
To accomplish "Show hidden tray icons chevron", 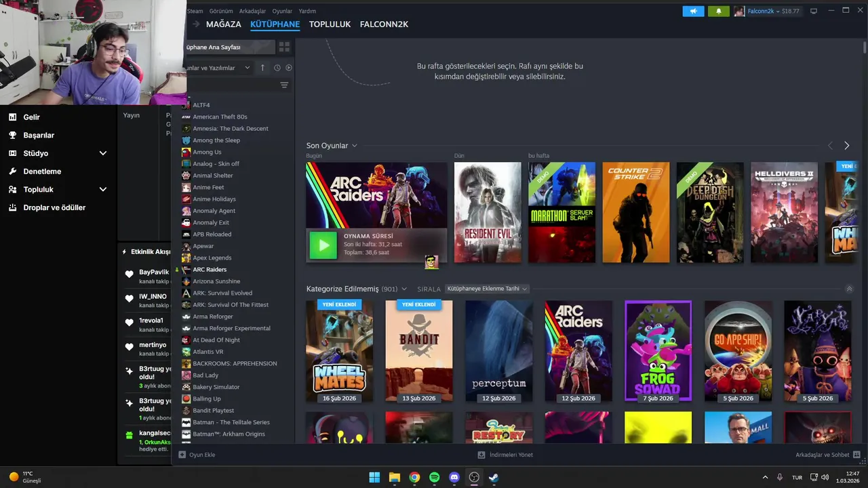I will pos(765,477).
